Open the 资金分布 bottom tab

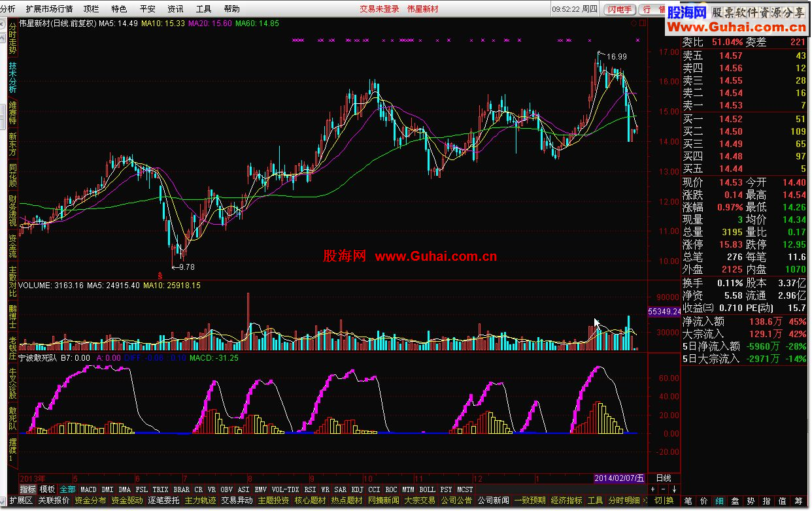tap(90, 501)
